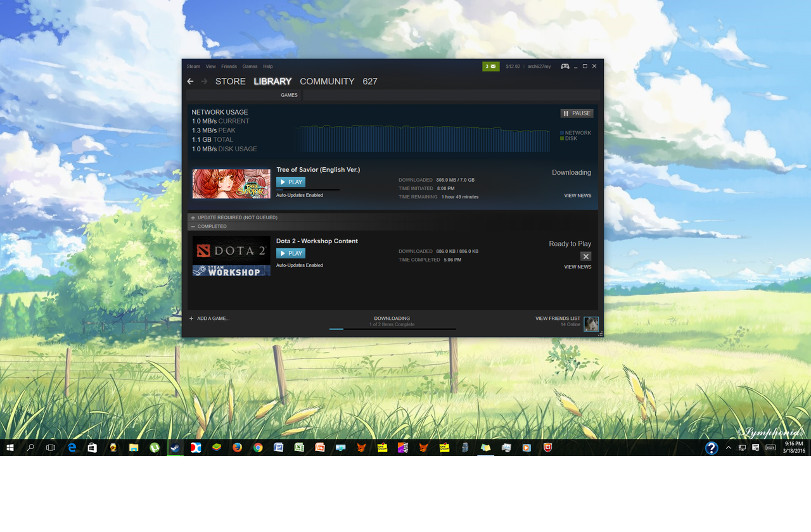This screenshot has height=532, width=811.
Task: Play Dota 2 Workshop Content
Action: coord(291,253)
